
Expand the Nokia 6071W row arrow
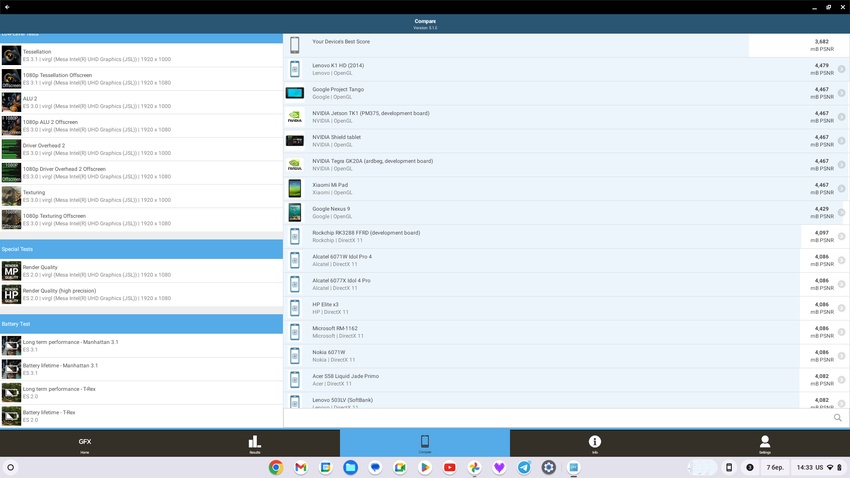point(841,356)
